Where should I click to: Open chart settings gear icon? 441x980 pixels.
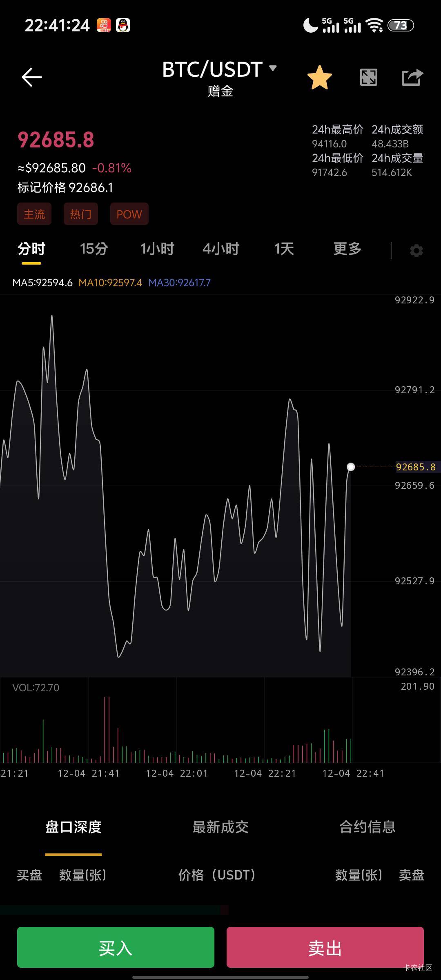tap(416, 250)
